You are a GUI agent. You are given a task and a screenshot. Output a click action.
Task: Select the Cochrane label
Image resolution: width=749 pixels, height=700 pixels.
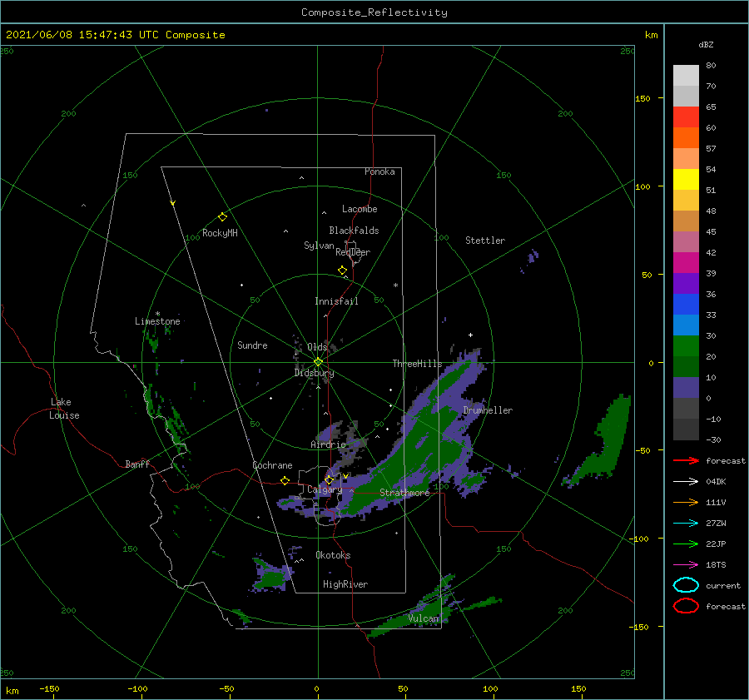coord(272,465)
